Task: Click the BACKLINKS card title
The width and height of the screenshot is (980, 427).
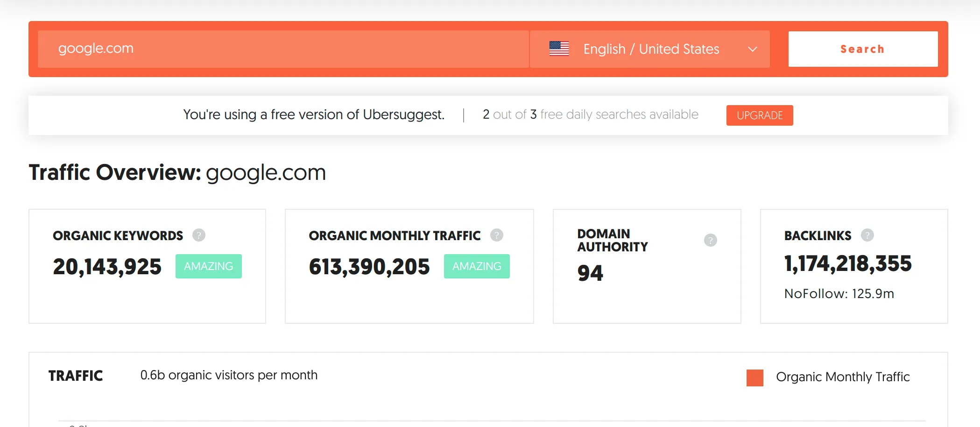Action: 818,235
